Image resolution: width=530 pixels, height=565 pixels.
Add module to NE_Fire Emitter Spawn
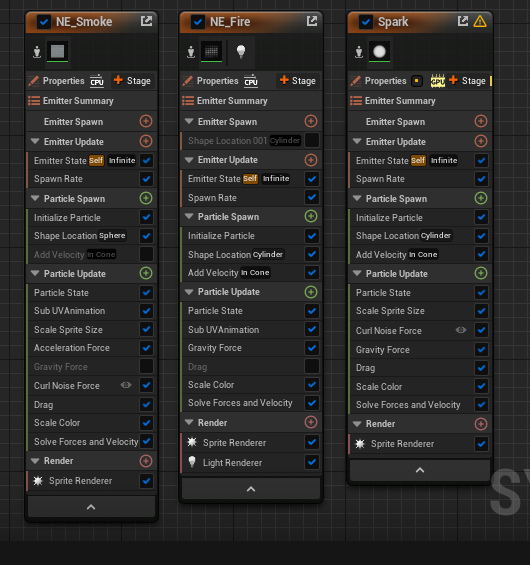coord(311,121)
